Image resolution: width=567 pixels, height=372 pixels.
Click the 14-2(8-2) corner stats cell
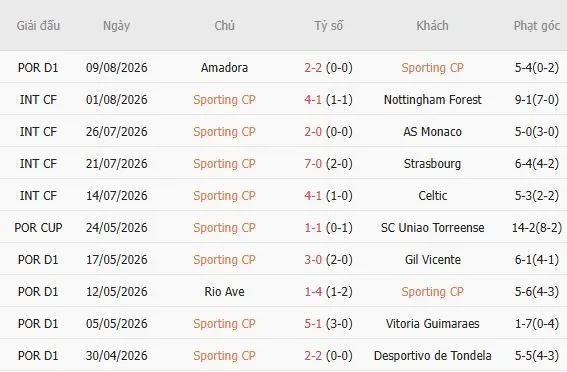pyautogui.click(x=537, y=227)
